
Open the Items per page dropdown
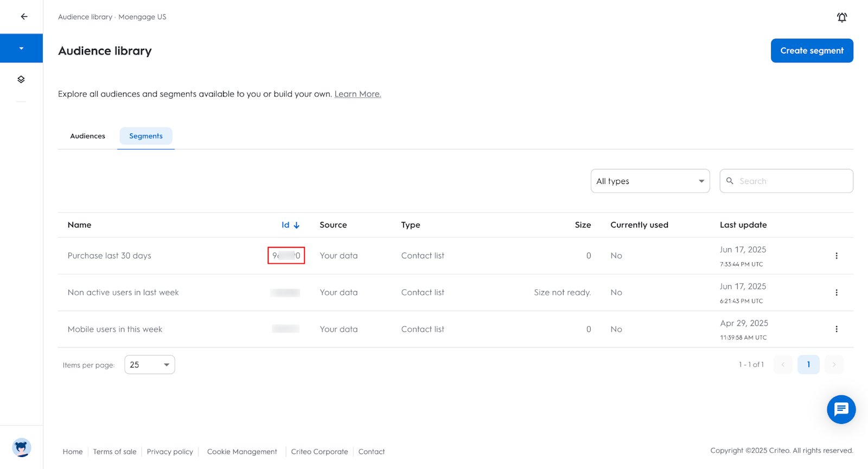(150, 365)
